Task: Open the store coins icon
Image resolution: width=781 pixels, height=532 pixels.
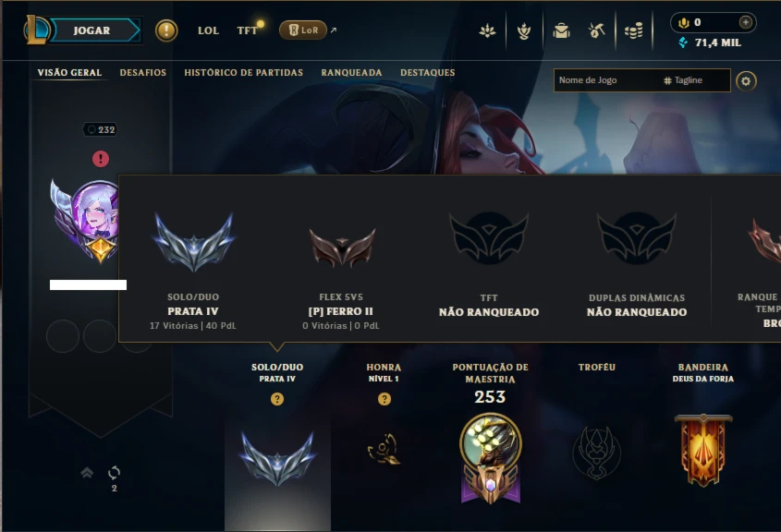Action: click(633, 30)
